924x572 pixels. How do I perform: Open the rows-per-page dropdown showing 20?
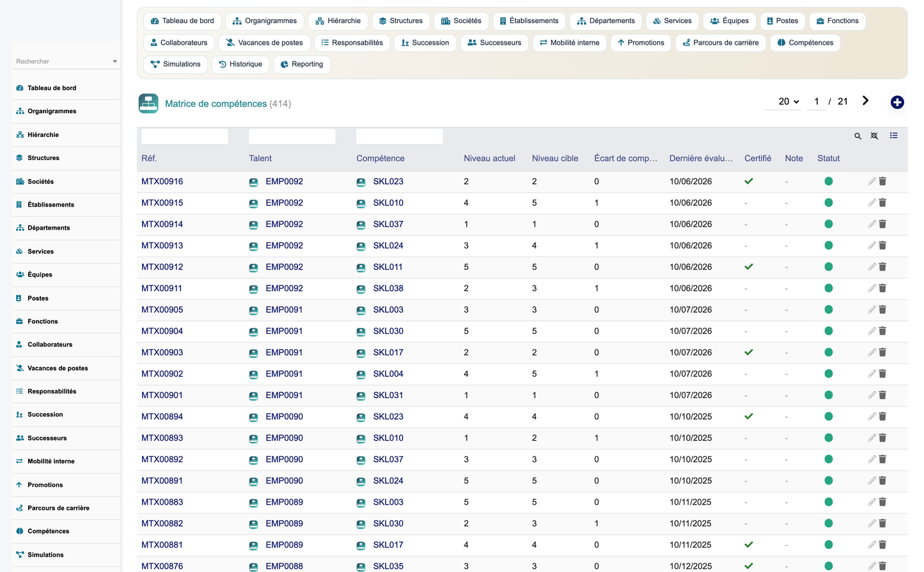788,101
